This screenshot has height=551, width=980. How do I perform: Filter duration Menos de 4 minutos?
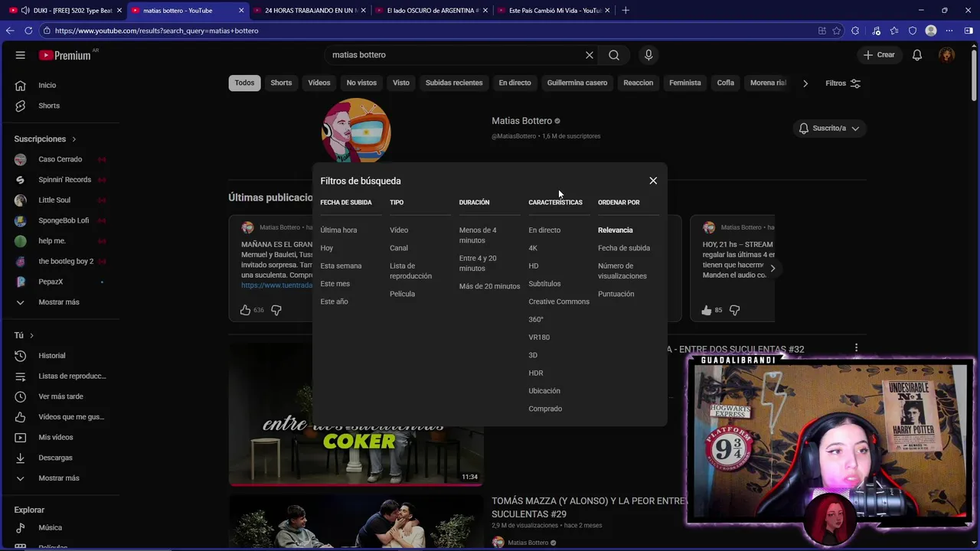click(x=478, y=235)
